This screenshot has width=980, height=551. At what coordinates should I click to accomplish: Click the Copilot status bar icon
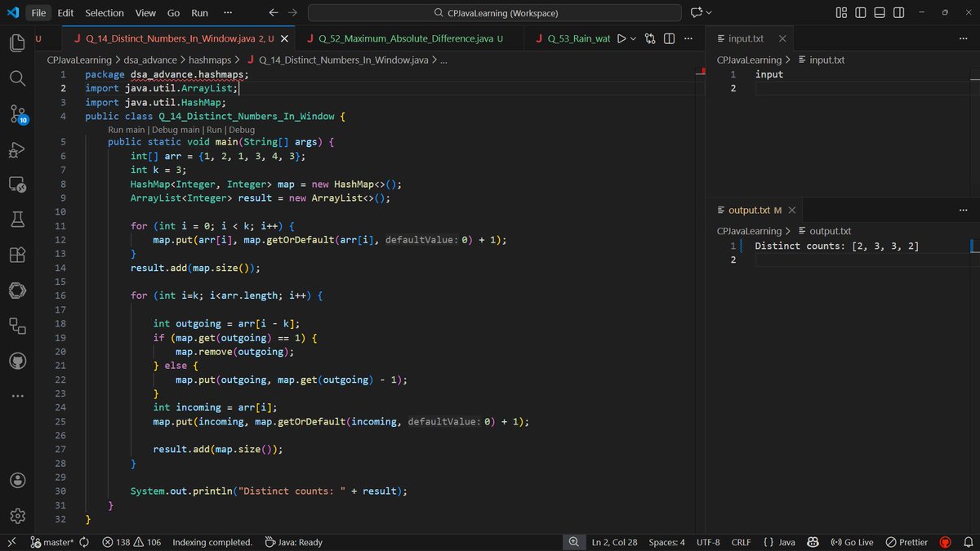813,542
